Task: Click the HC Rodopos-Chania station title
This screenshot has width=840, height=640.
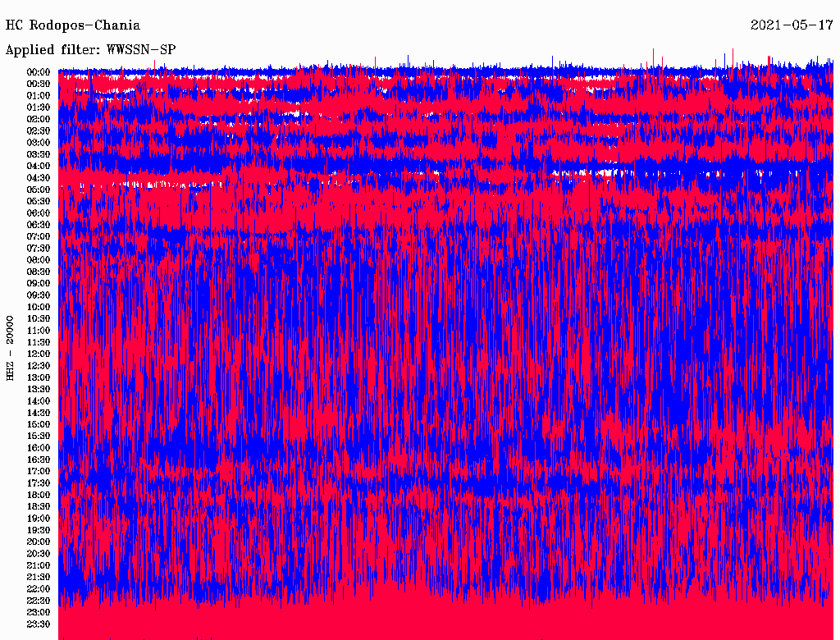Action: 73,25
